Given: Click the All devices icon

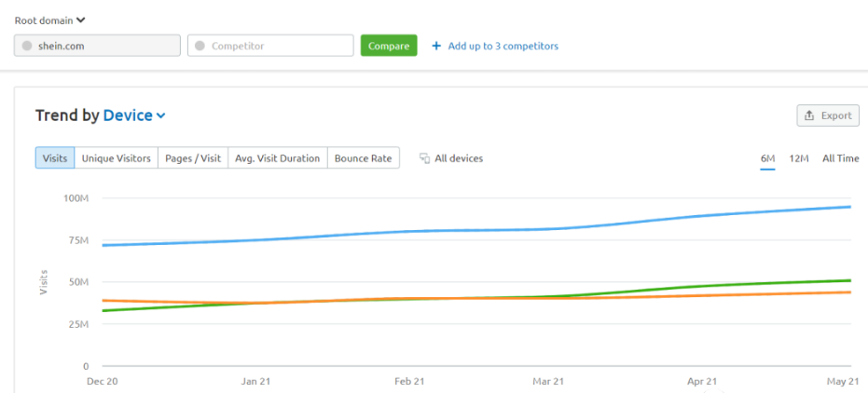Looking at the screenshot, I should 424,158.
